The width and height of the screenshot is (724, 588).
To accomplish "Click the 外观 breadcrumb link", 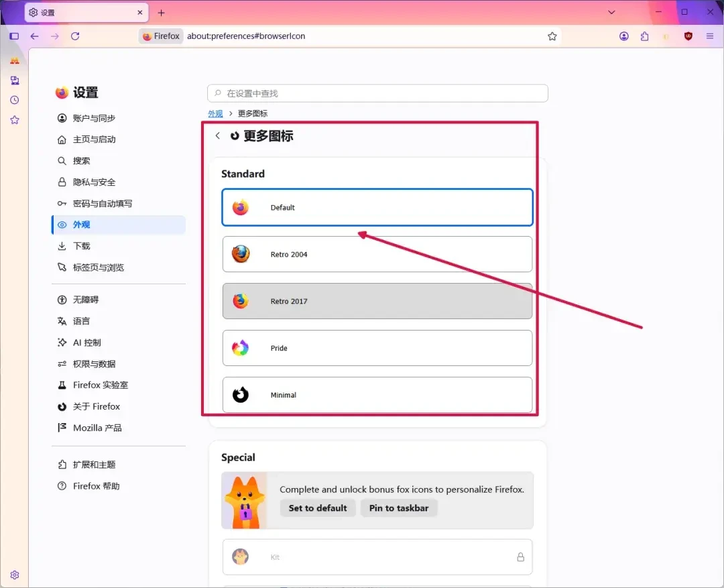I will (x=215, y=113).
